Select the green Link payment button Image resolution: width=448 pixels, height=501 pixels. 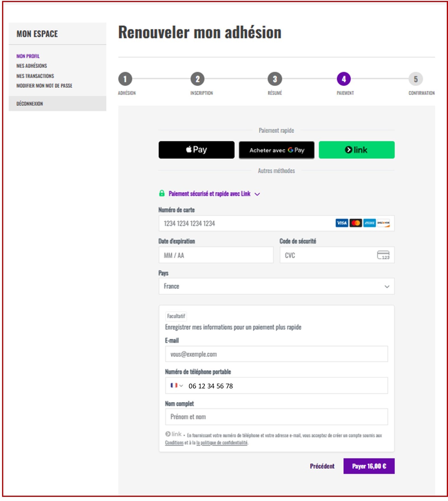click(x=356, y=150)
